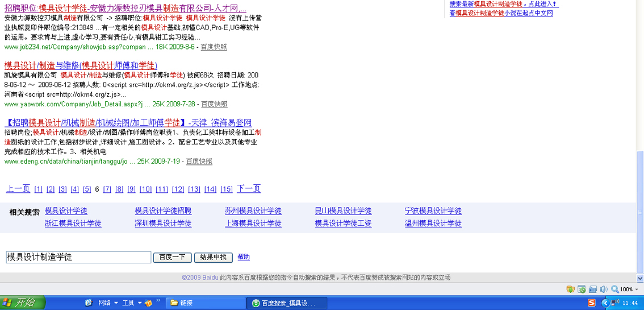Click the scrollbar down arrow

[x=640, y=278]
